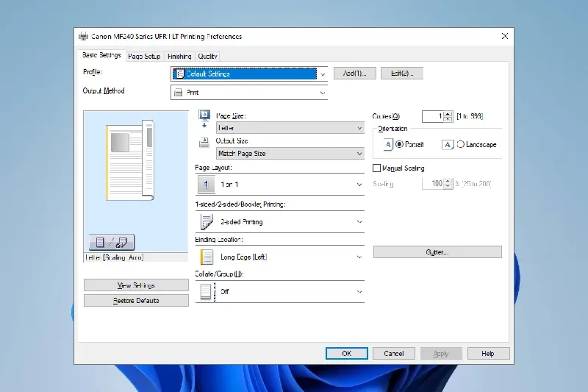Open the Collate/Group dropdown
Viewport: 588px width, 392px height.
[x=280, y=291]
